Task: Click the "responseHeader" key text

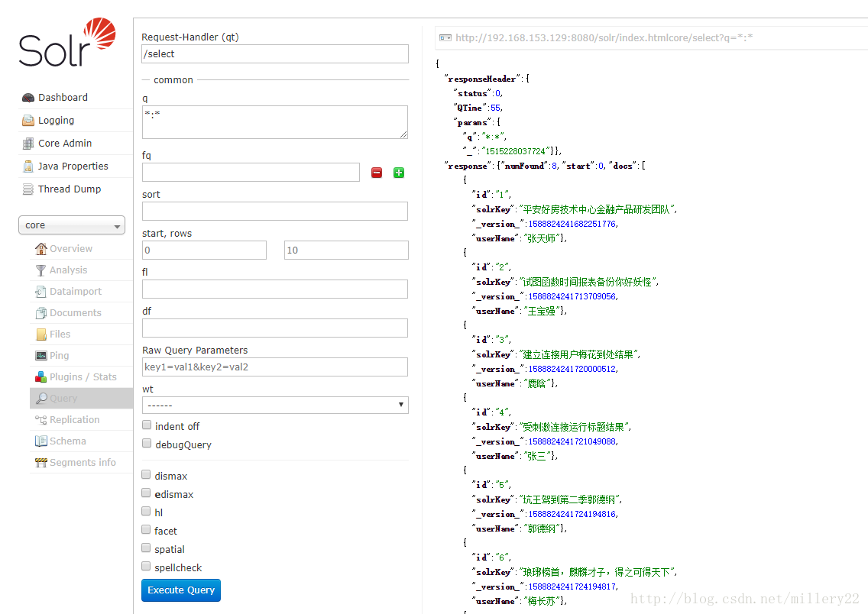Action: tap(482, 79)
